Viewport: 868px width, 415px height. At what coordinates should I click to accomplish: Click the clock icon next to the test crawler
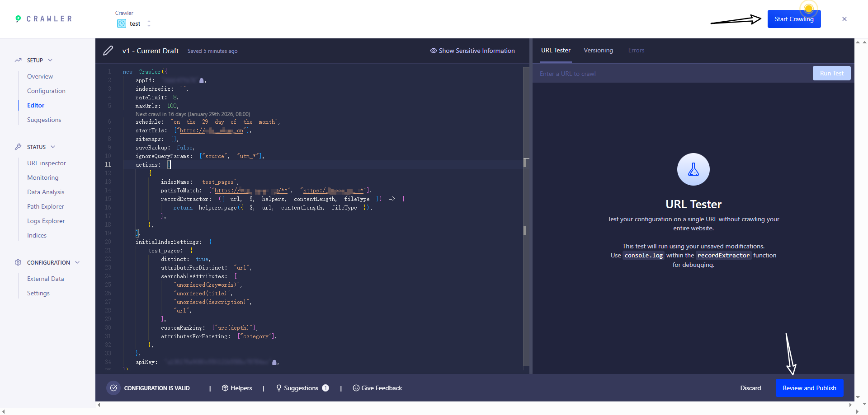tap(122, 24)
